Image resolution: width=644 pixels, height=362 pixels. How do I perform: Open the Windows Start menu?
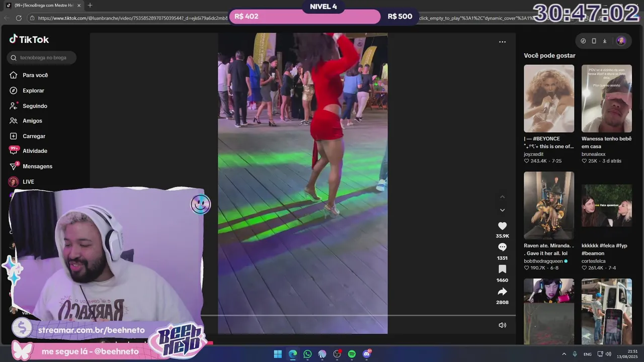(278, 354)
